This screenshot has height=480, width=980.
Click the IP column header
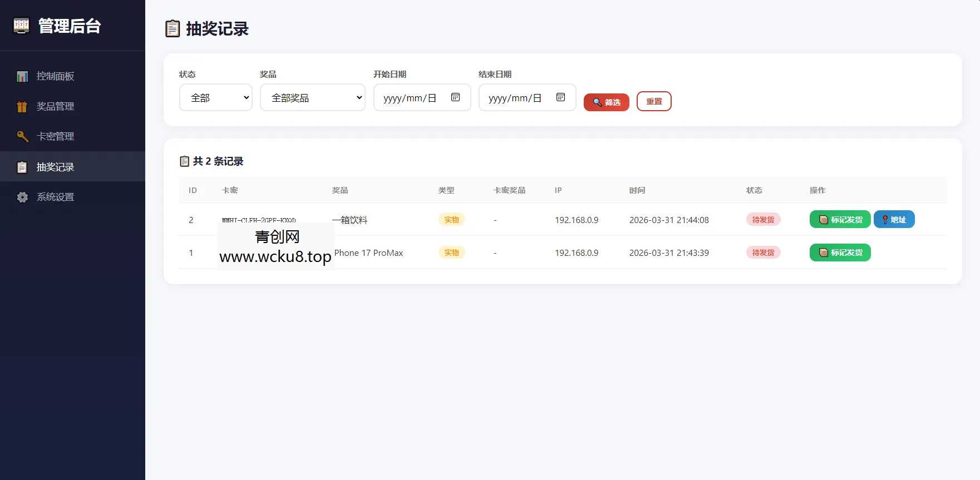558,190
